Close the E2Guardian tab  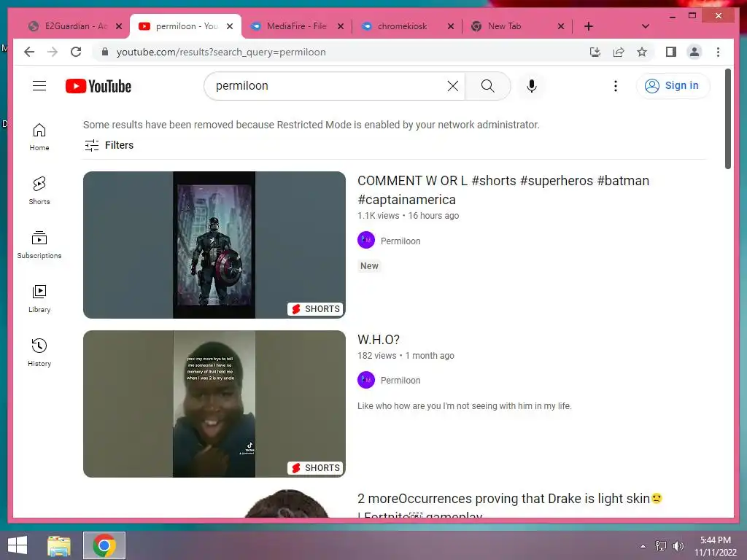pos(119,26)
